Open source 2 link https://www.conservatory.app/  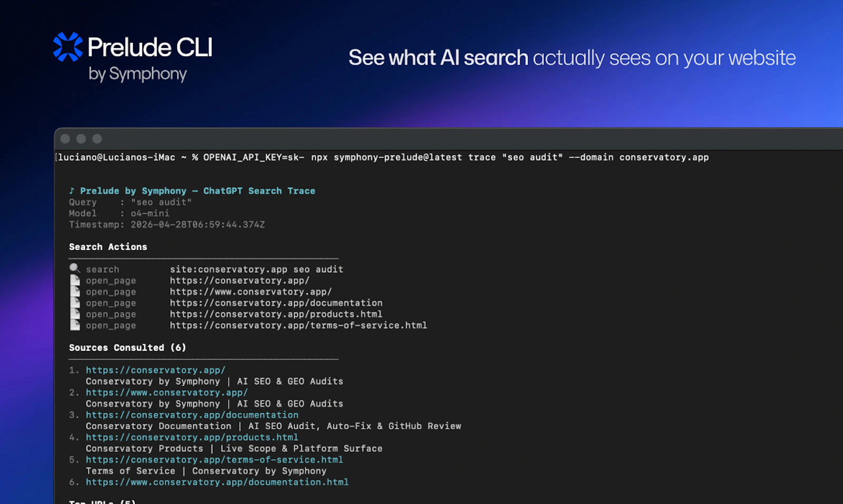(x=166, y=392)
